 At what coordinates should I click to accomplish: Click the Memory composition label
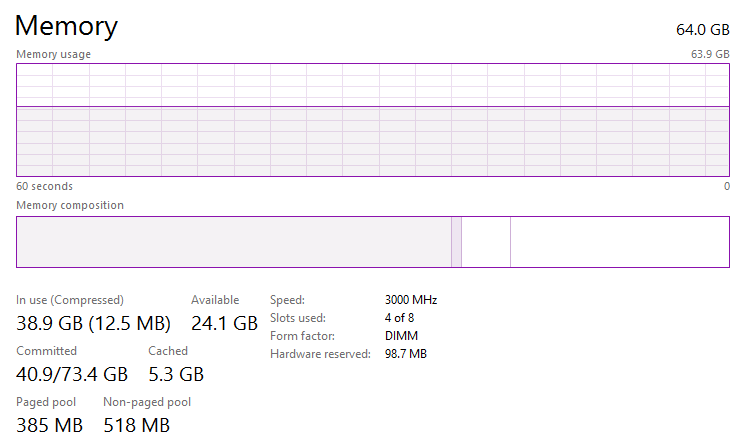coord(70,205)
